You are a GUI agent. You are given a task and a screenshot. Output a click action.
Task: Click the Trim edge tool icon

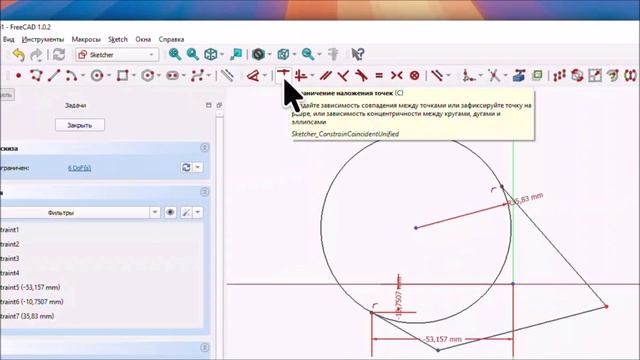click(493, 76)
